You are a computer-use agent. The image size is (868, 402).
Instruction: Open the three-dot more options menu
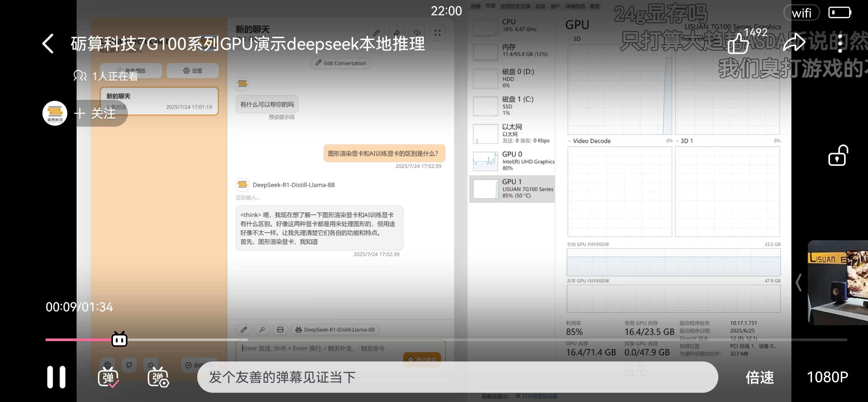[x=840, y=43]
